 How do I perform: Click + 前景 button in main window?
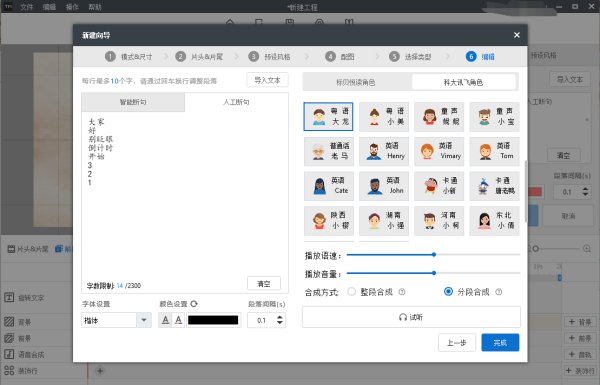580,338
